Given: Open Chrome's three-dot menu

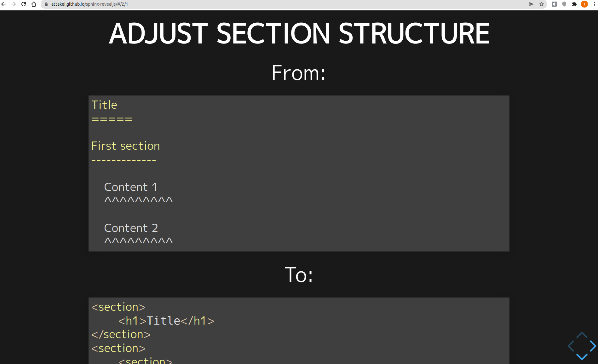Looking at the screenshot, I should (x=595, y=4).
